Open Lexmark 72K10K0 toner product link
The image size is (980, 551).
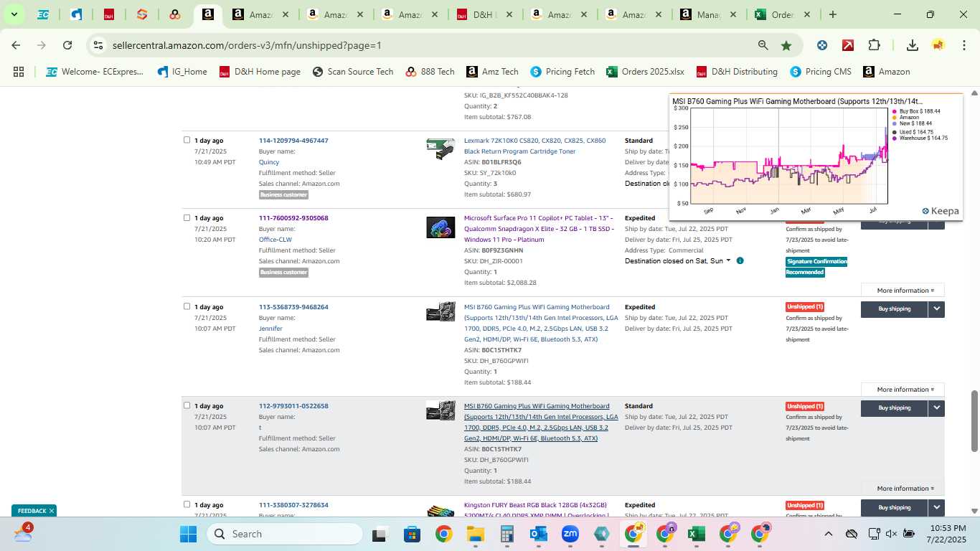(x=534, y=146)
